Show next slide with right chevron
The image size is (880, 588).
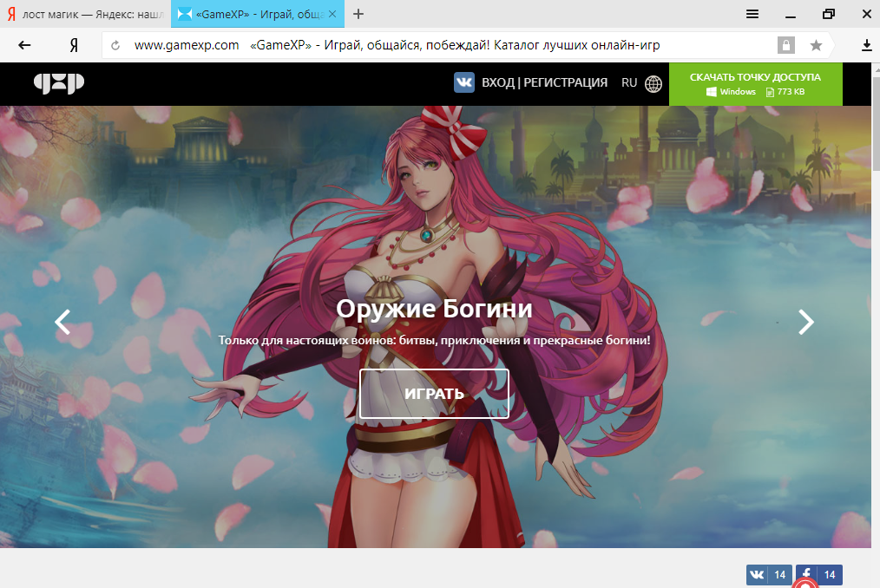pyautogui.click(x=806, y=322)
